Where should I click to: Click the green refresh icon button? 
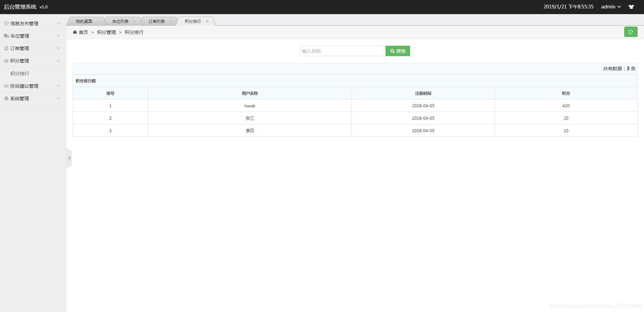[x=631, y=32]
